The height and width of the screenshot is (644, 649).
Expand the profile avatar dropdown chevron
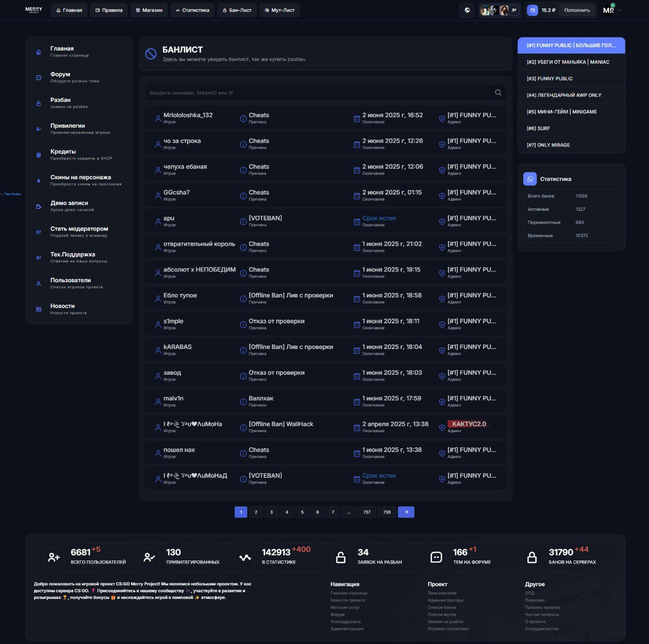(x=619, y=10)
